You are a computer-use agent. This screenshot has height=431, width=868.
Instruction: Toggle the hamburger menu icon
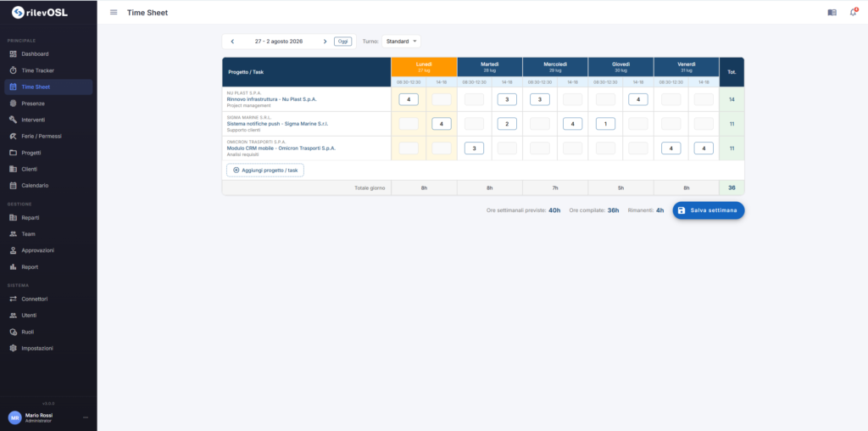pyautogui.click(x=114, y=12)
